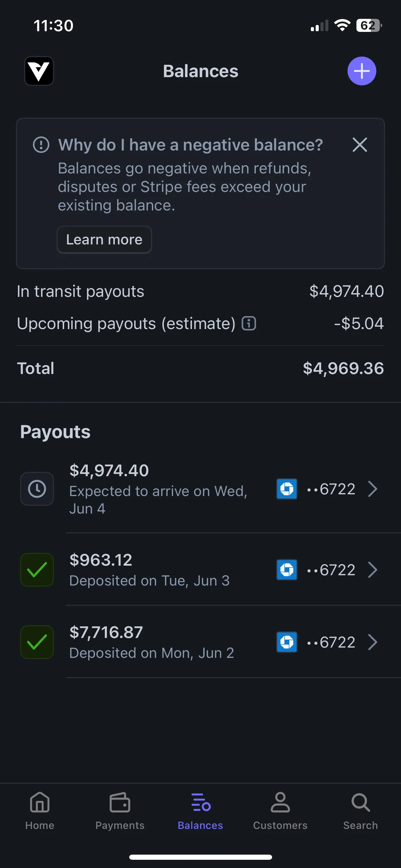Tap the In transit payouts row
This screenshot has height=868, width=401.
click(200, 291)
